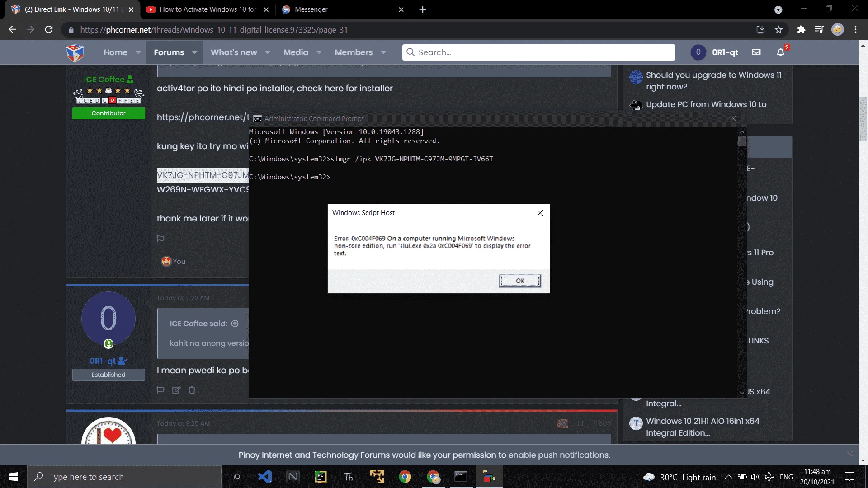868x488 pixels.
Task: Open the Forums navigation item
Action: (169, 52)
